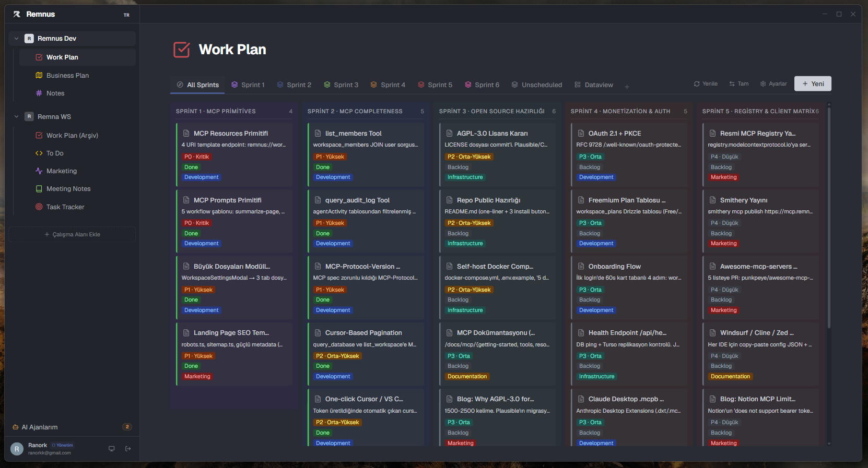Click document icon on AGPL-3.0 Lisans Kararı card
The width and height of the screenshot is (868, 468).
point(449,134)
